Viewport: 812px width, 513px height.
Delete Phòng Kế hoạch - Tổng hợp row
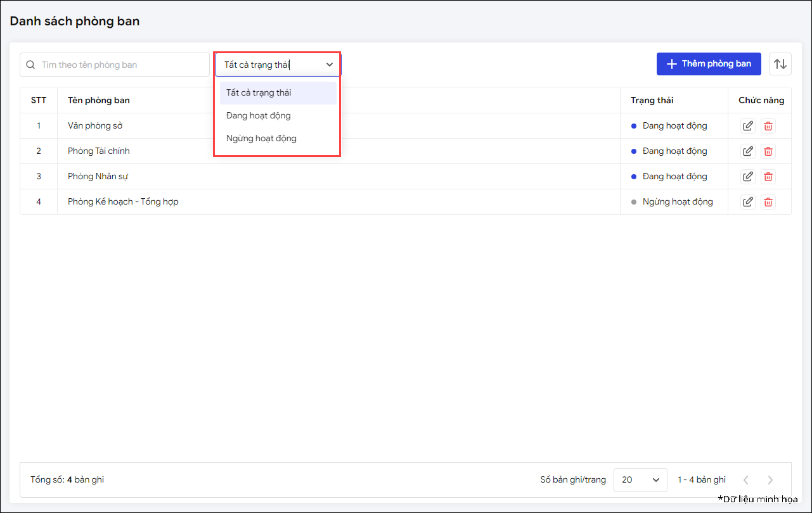coord(768,202)
